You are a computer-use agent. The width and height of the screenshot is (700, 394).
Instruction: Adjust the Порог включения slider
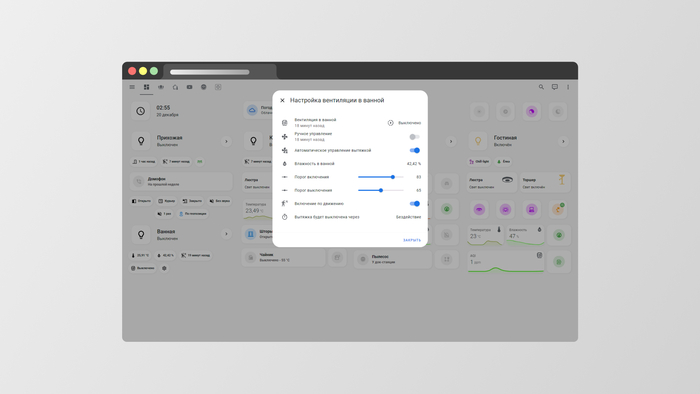coord(381,177)
